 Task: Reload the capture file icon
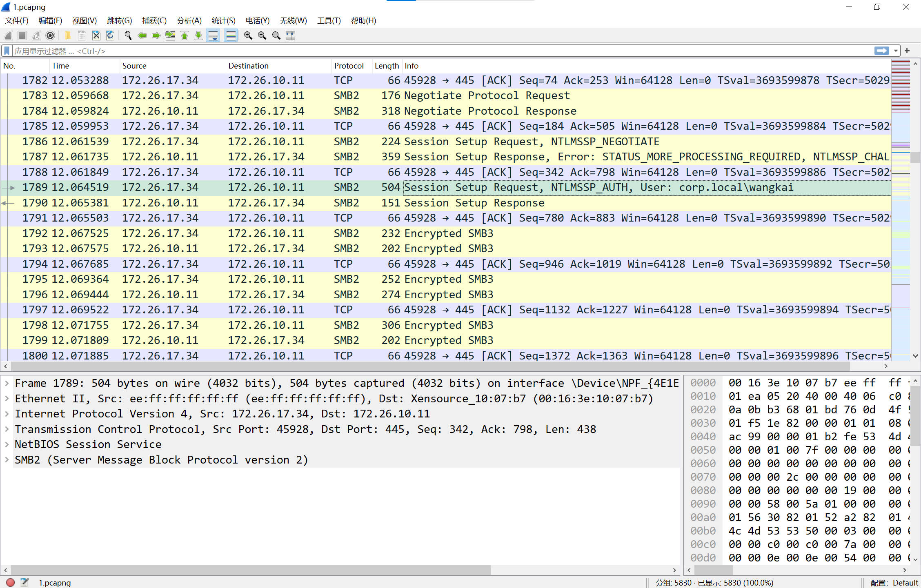coord(110,36)
